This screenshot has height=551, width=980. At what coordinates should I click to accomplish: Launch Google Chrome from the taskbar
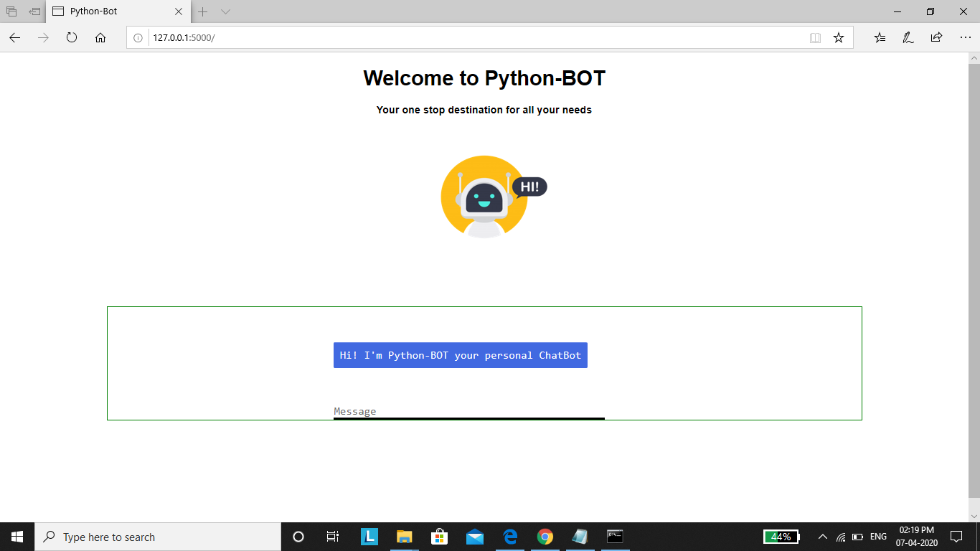tap(545, 536)
